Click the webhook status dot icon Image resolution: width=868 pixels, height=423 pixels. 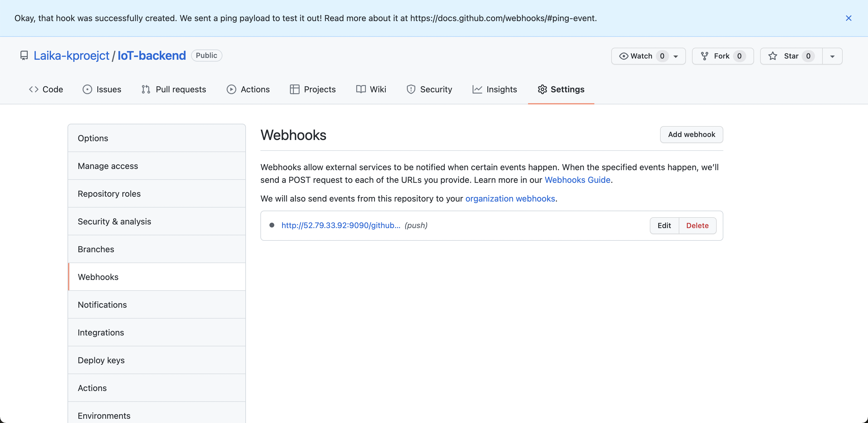272,225
